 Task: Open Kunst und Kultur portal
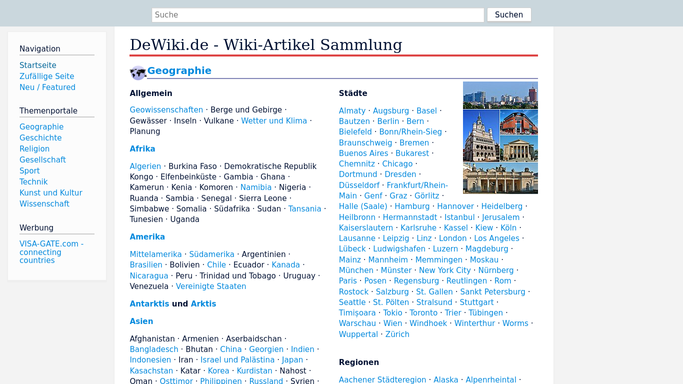pos(51,192)
